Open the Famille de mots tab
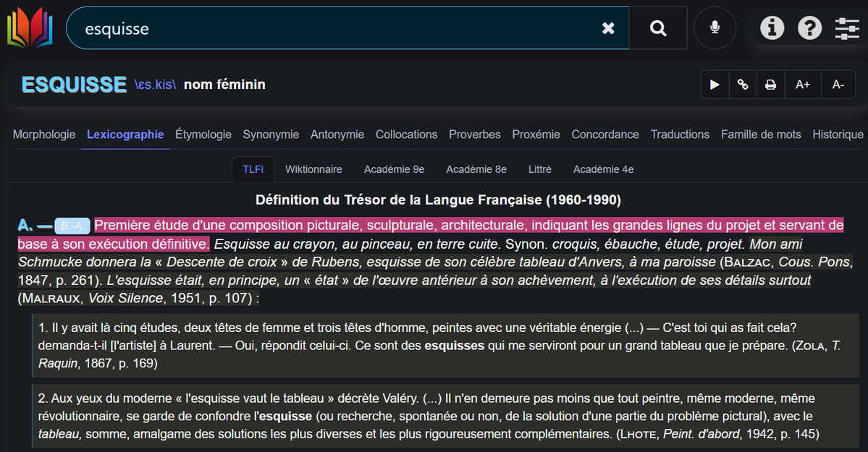Screen dimensions: 868x452 [761, 135]
